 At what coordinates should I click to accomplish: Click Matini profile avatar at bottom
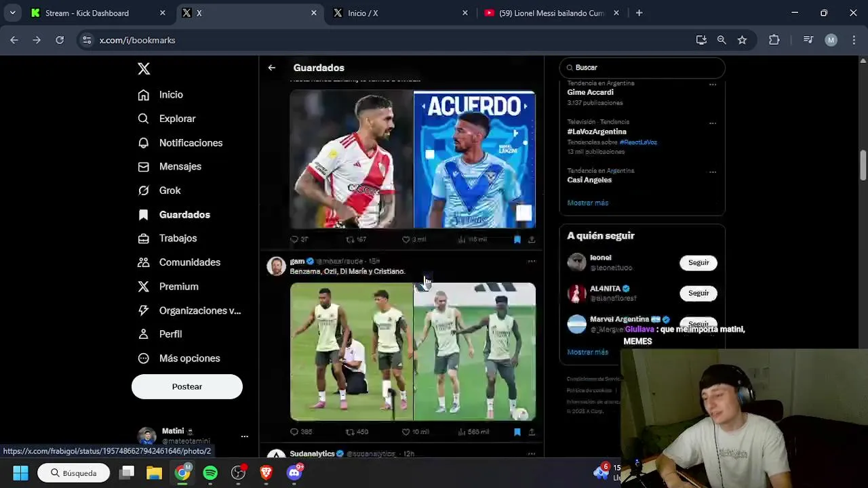146,436
